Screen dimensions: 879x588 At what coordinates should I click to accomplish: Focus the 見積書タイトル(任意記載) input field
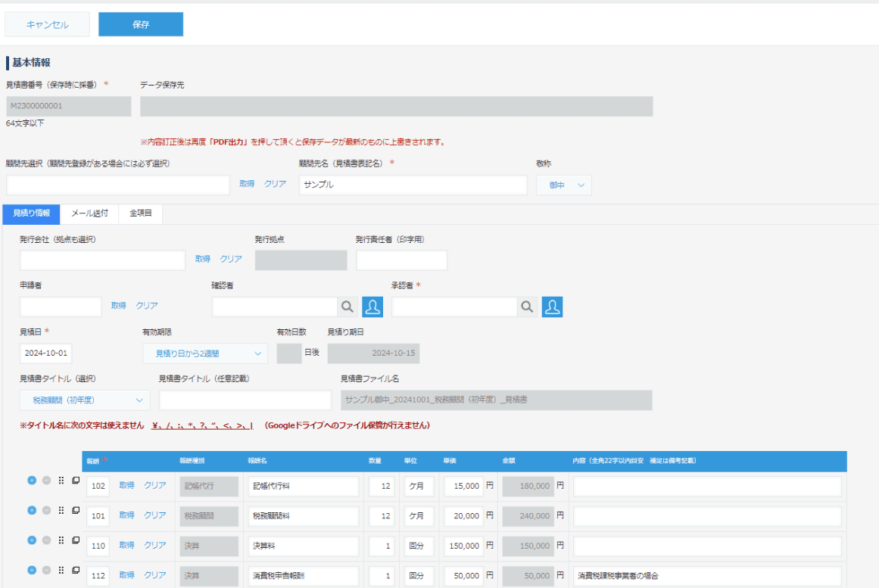click(x=245, y=400)
